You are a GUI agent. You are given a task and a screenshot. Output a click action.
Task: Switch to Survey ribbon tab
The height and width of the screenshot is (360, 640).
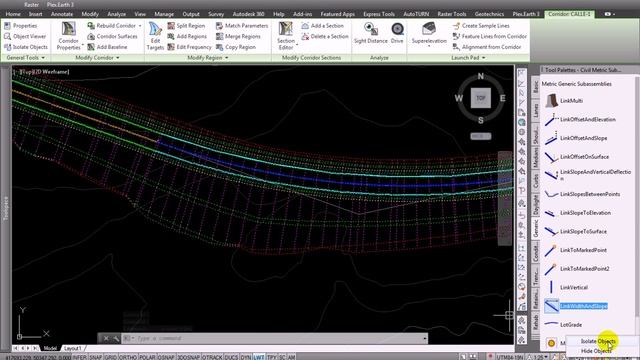(x=216, y=14)
